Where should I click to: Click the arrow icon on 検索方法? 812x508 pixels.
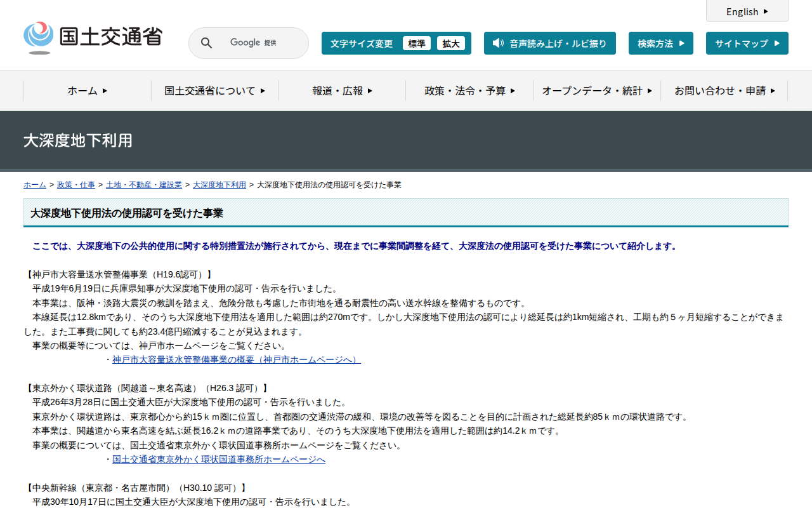682,43
